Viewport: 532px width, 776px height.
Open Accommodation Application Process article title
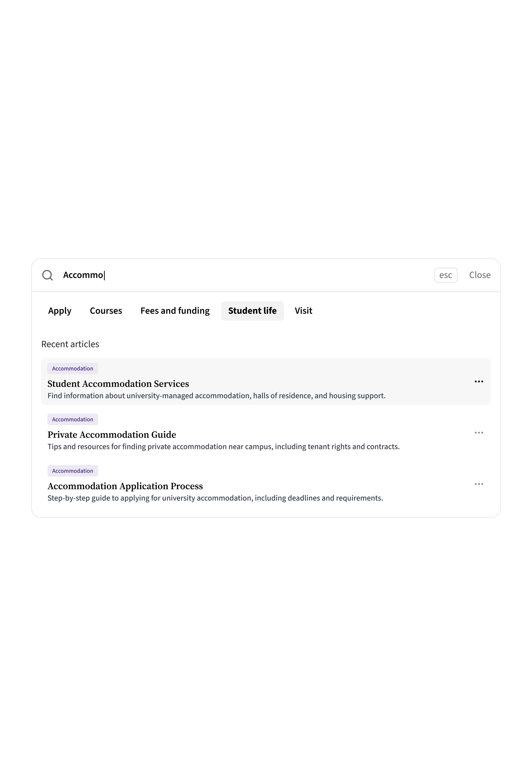125,486
